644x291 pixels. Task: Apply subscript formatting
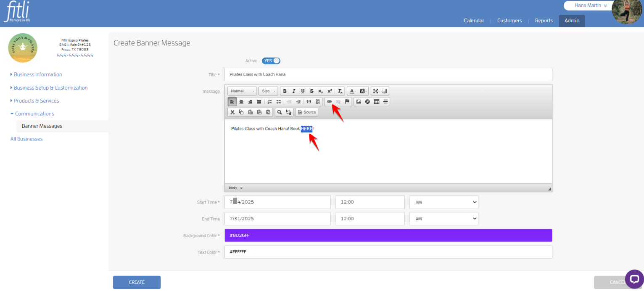pos(320,91)
